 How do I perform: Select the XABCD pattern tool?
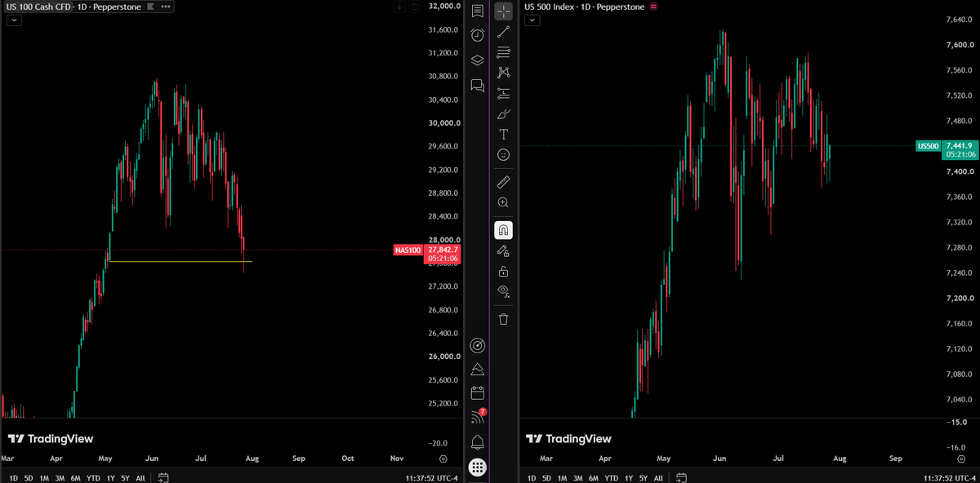pyautogui.click(x=504, y=73)
